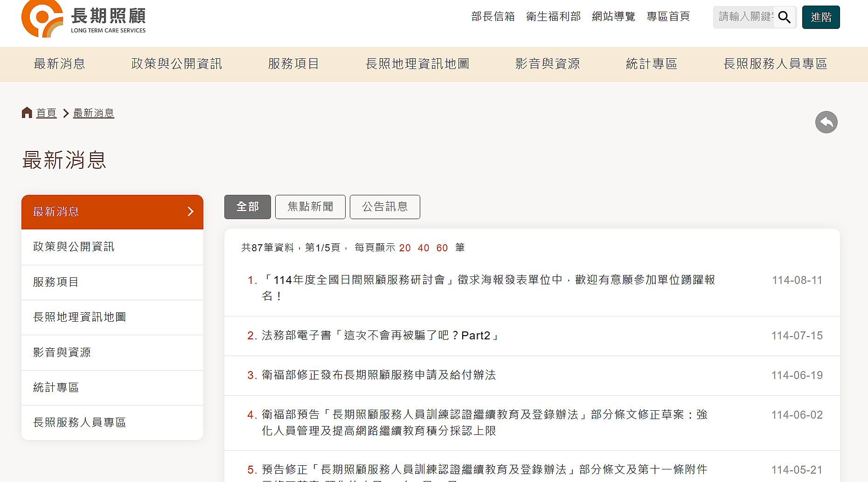Show 40 items per page
Screen dimensions: 868x482
pyautogui.click(x=423, y=248)
